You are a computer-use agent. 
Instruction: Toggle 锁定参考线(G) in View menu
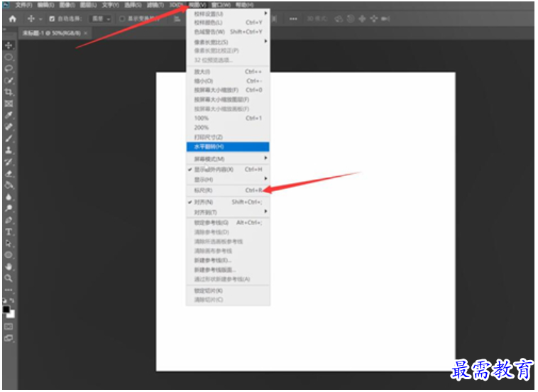point(228,222)
